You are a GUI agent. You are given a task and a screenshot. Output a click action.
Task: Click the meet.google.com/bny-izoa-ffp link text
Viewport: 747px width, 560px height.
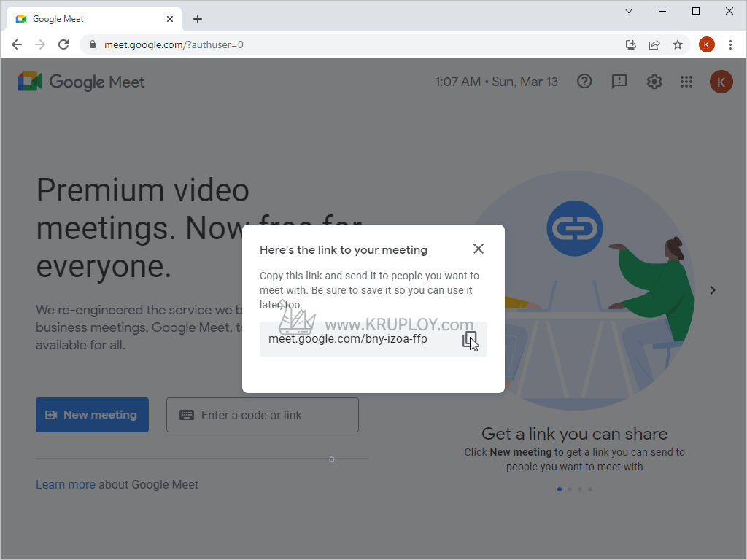tap(348, 338)
